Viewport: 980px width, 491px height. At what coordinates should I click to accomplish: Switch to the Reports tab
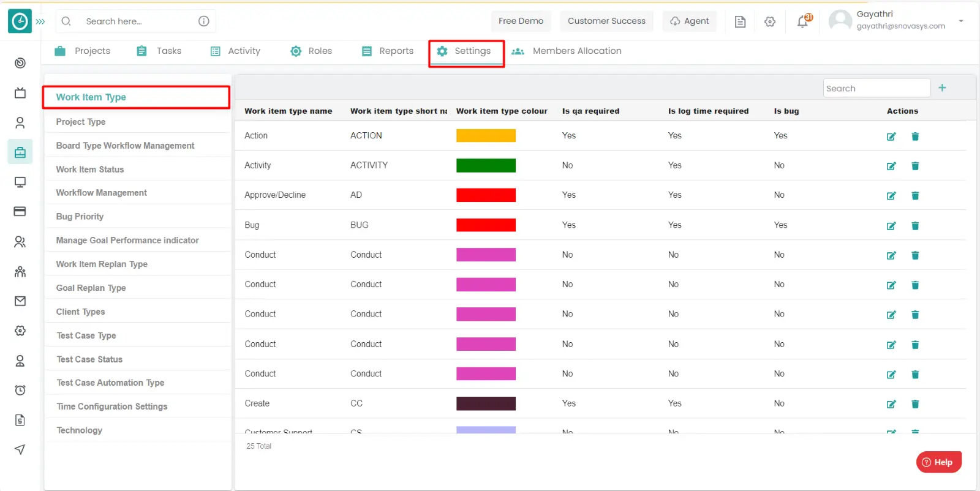click(387, 51)
